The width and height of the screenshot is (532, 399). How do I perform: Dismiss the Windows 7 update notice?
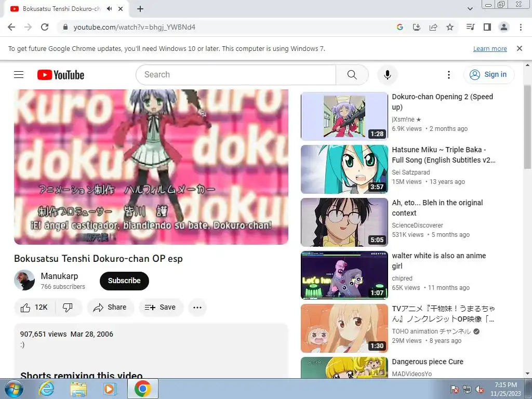(519, 48)
